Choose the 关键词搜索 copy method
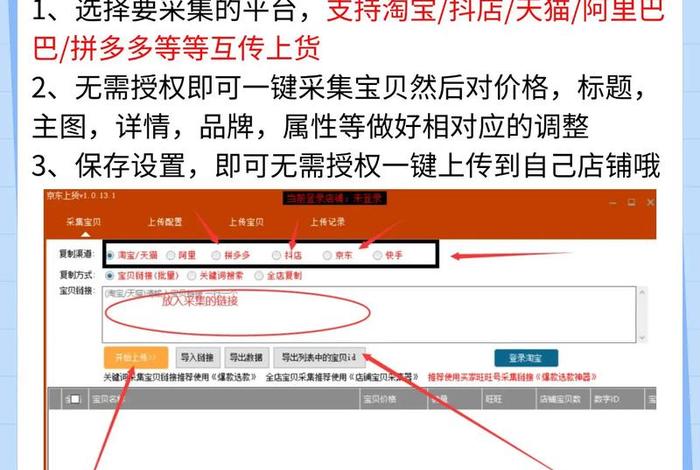The image size is (700, 470). (192, 276)
